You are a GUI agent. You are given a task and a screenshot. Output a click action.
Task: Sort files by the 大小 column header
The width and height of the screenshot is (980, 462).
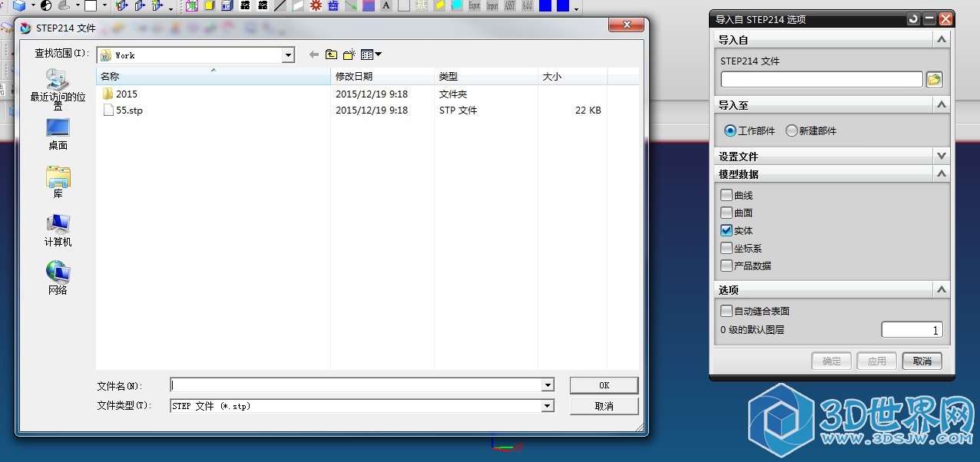click(572, 77)
